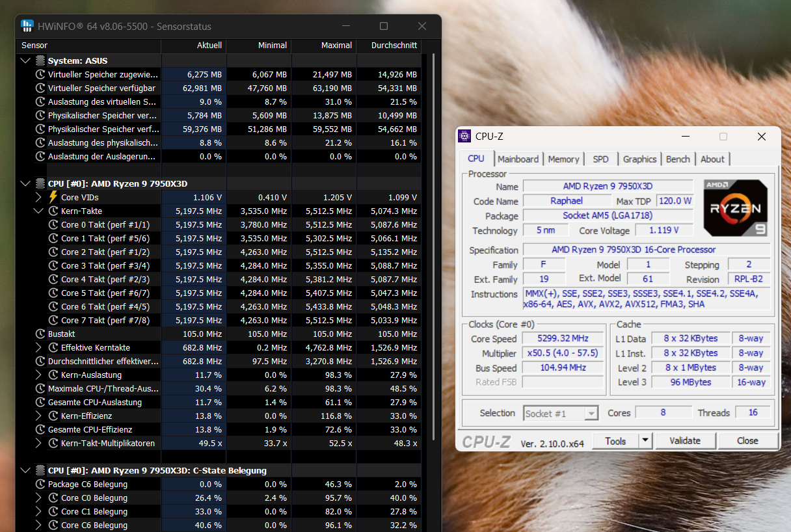The image size is (791, 532).
Task: Click icon beside Virtueller Speicher verfügbar
Action: (40, 88)
